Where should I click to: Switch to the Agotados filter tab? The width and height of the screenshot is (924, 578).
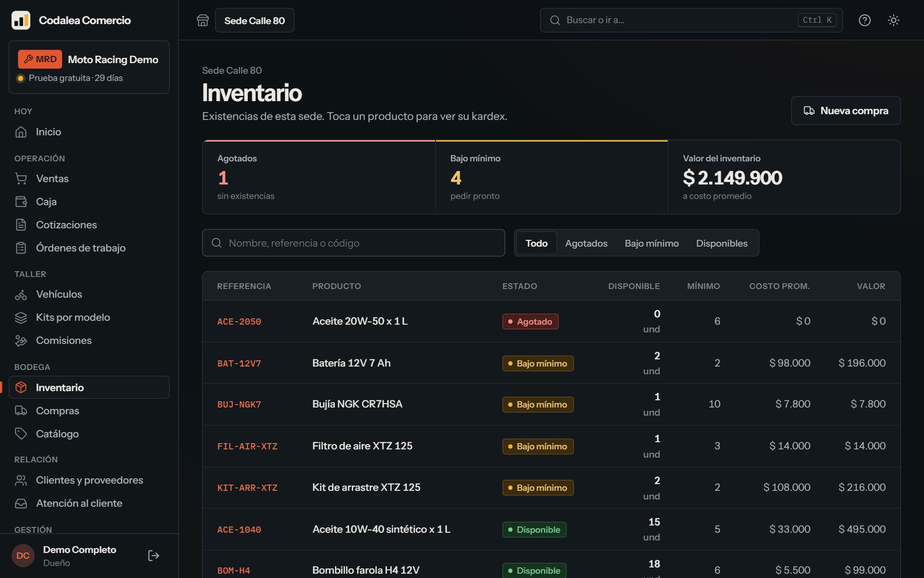coord(586,243)
